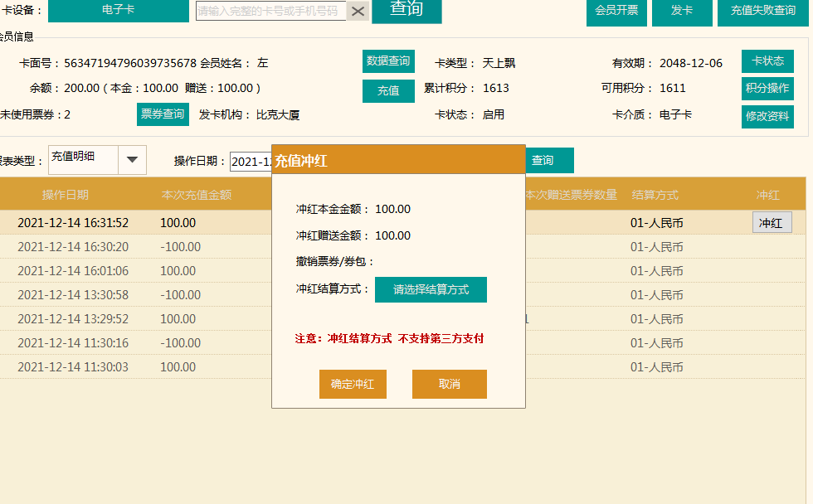This screenshot has height=504, width=813.
Task: Click the 查询 search button at top
Action: [x=406, y=10]
